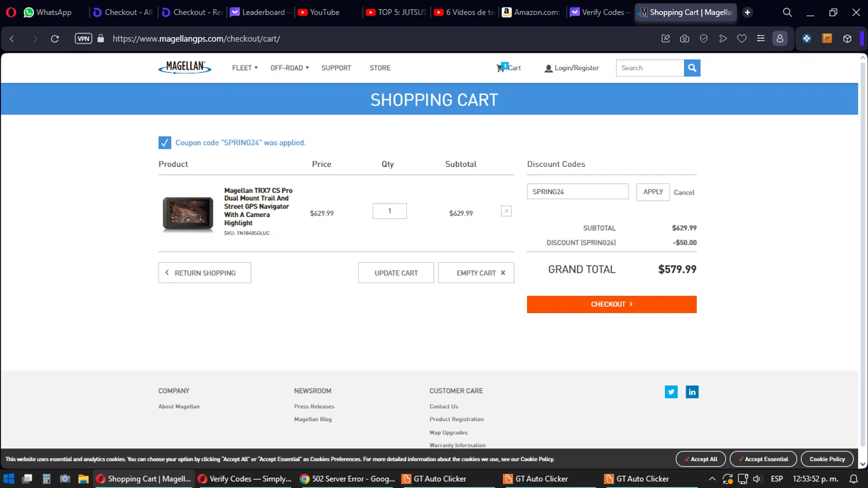
Task: Focus the site Search field
Action: (650, 68)
